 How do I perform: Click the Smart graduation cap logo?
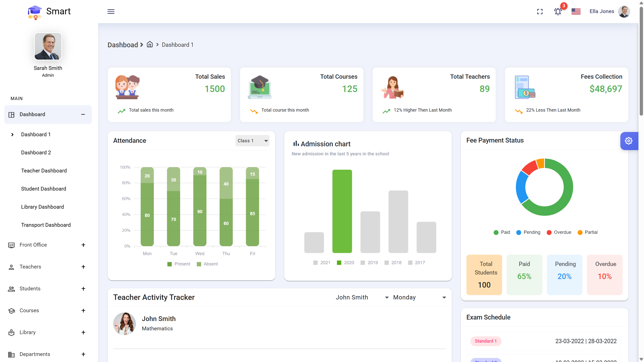(x=35, y=12)
